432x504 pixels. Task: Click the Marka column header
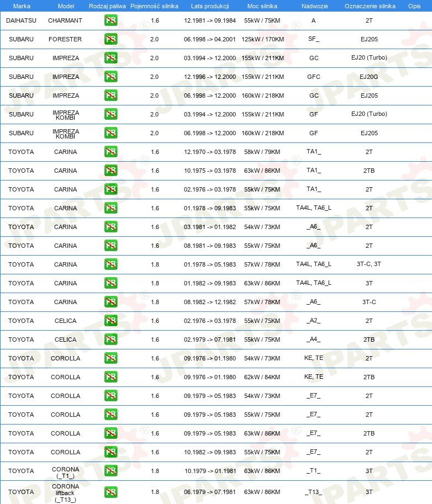(22, 6)
